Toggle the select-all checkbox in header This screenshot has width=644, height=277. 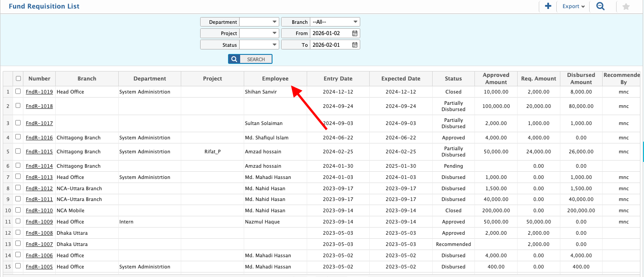coord(18,78)
